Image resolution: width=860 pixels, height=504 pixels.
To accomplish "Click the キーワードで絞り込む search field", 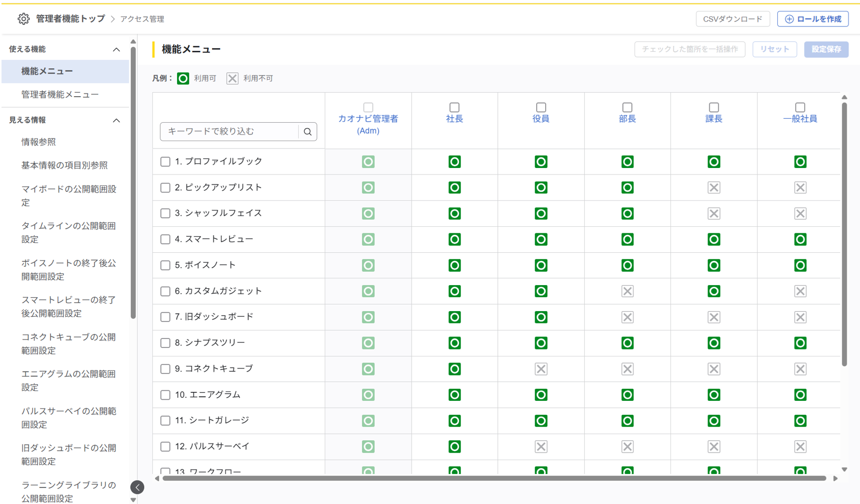I will (229, 132).
